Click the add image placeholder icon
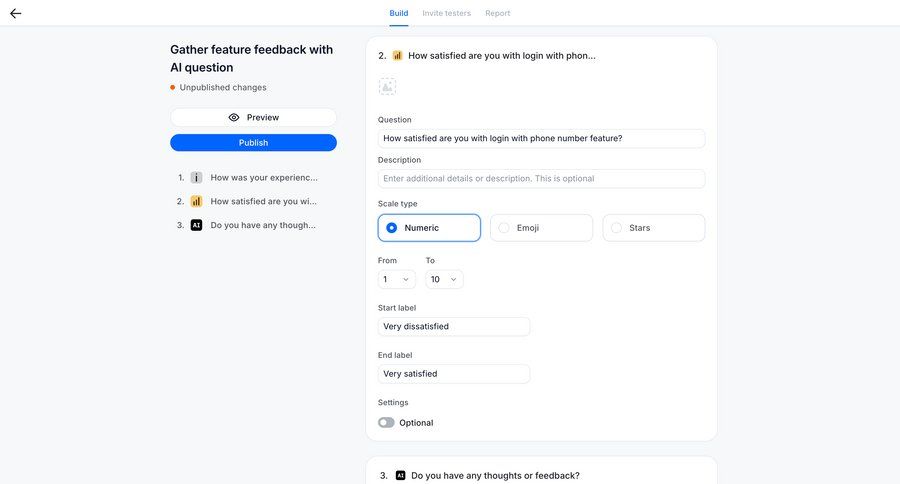This screenshot has height=484, width=900. 387,87
